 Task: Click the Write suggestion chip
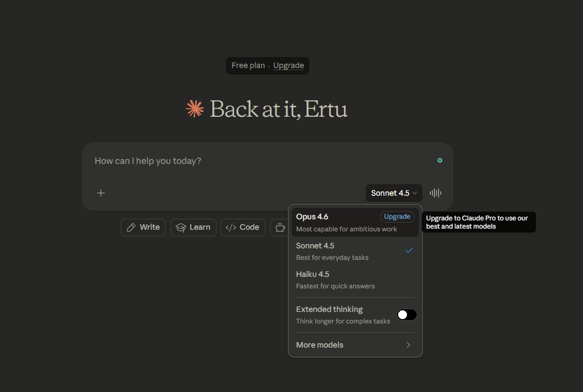(143, 228)
